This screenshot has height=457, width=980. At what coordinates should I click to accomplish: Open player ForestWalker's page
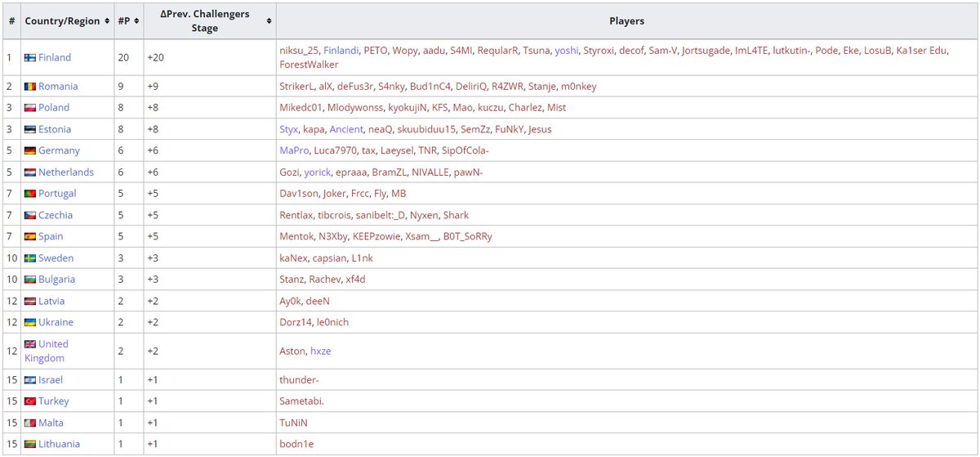(x=310, y=65)
